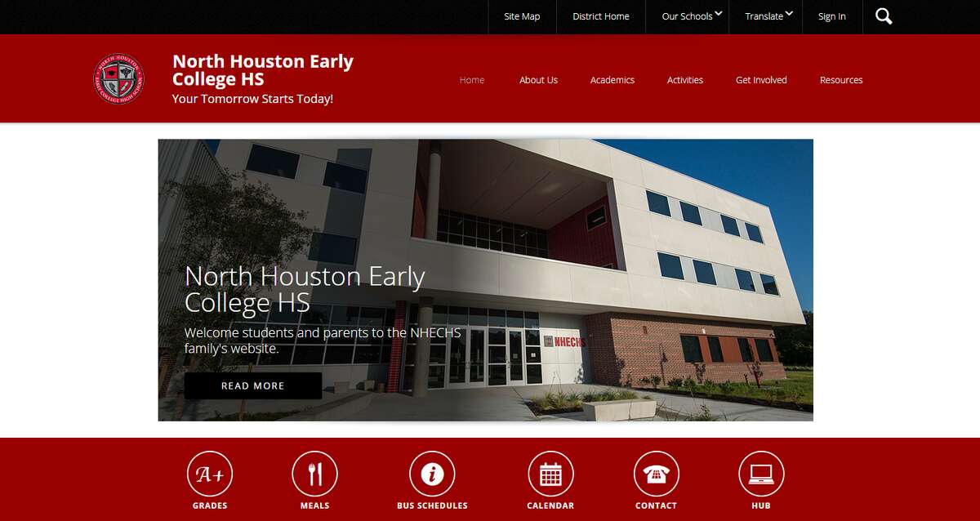Click the BUS SCHEDULES label
980x521 pixels.
point(432,505)
